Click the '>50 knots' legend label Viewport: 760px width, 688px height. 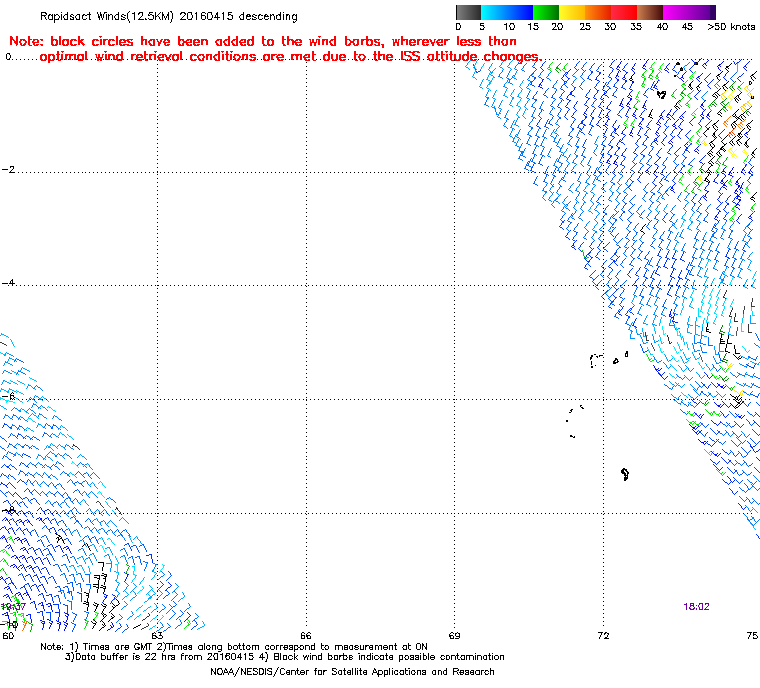[731, 27]
